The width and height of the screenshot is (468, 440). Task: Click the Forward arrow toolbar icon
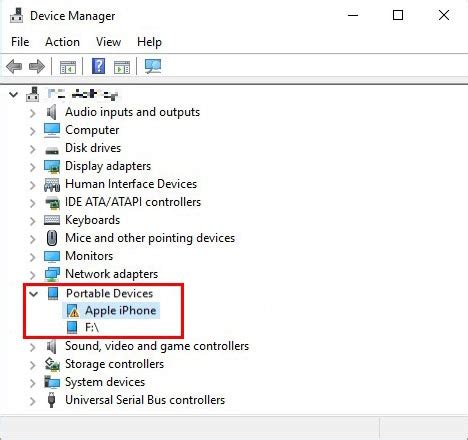(37, 66)
